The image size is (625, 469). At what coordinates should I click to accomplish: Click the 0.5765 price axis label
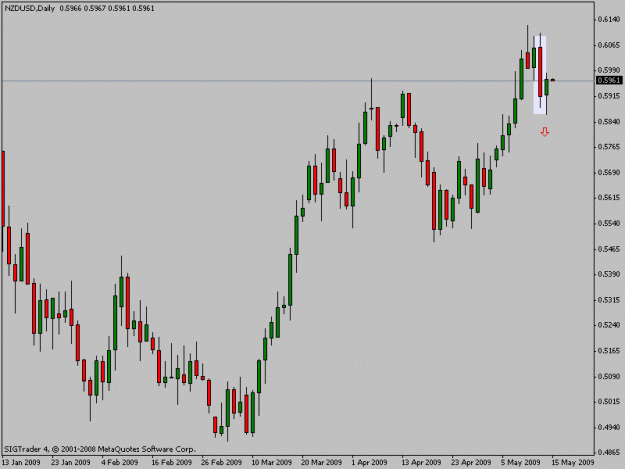(x=609, y=147)
